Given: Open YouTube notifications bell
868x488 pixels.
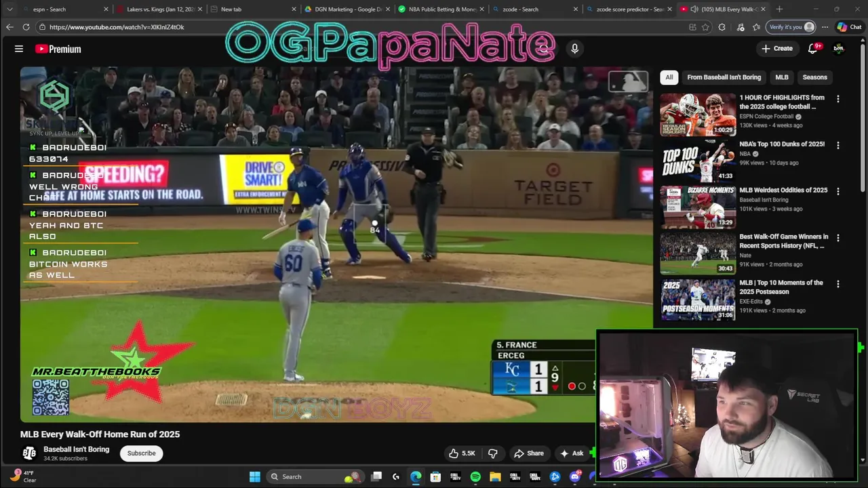Looking at the screenshot, I should click(813, 48).
